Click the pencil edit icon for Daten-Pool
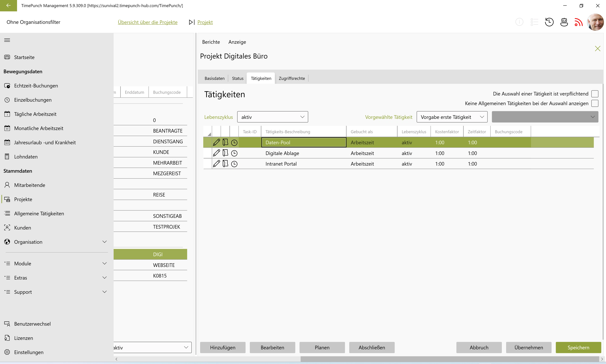Viewport: 606px width, 364px height. (217, 142)
